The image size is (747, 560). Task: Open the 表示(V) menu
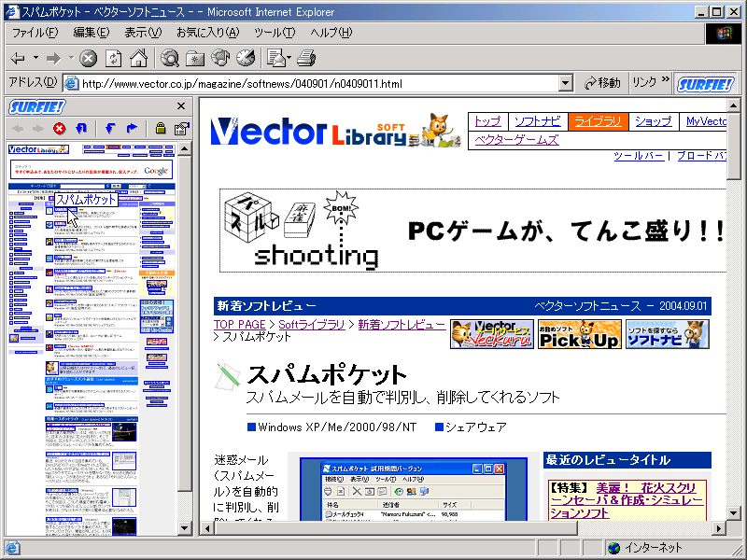click(x=143, y=33)
